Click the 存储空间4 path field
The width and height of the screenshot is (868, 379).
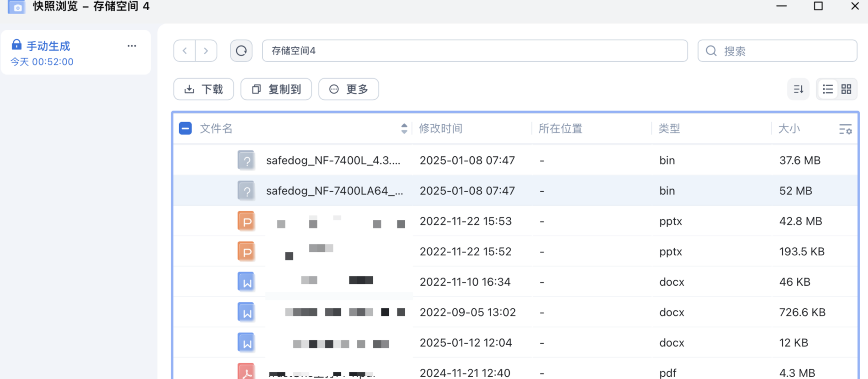474,51
